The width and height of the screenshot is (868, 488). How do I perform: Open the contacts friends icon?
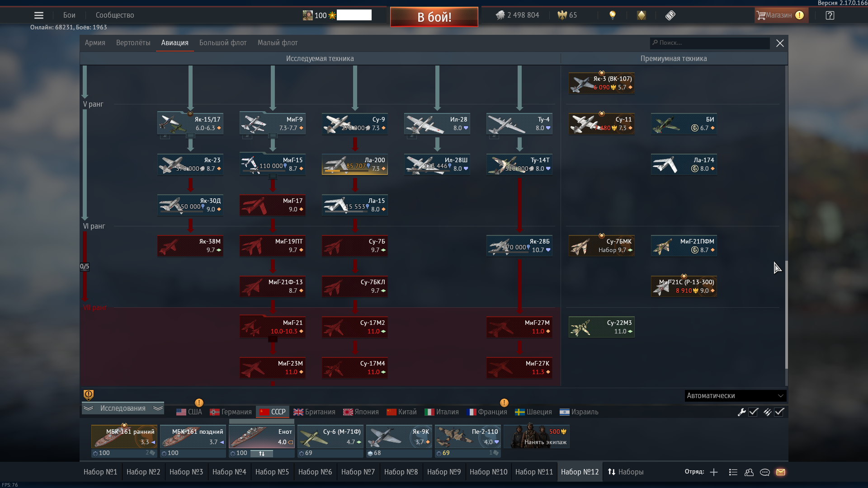tap(749, 472)
